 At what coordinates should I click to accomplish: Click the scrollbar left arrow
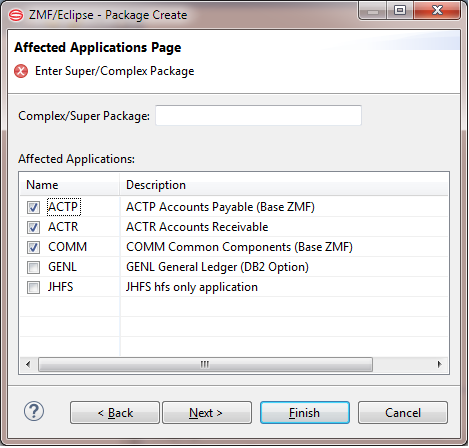(x=28, y=364)
